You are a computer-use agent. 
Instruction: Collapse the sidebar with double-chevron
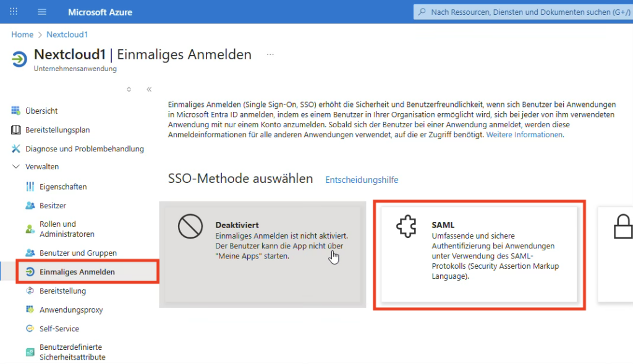(x=149, y=89)
